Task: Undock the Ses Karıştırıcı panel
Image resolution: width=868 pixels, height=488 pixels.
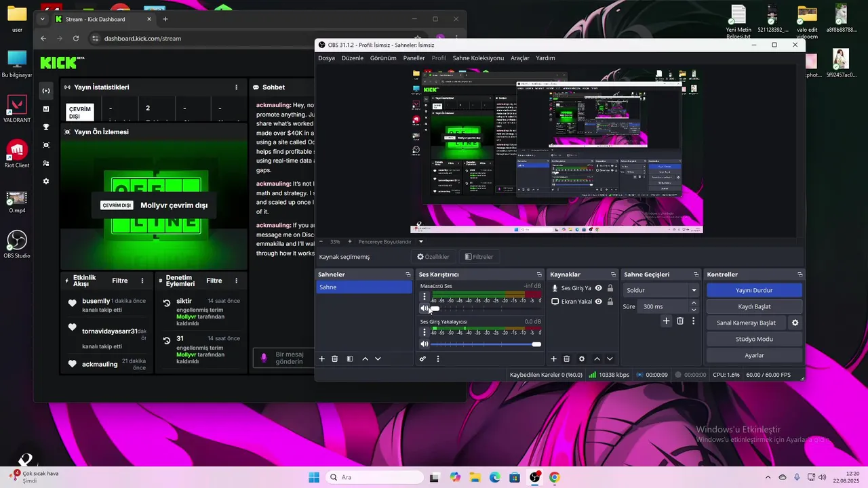Action: click(x=539, y=274)
